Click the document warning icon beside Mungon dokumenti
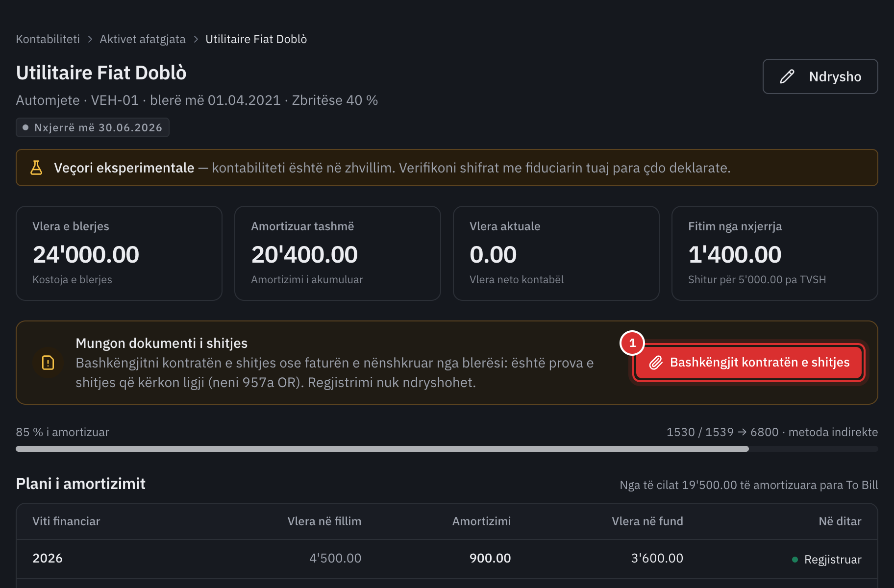Screen dimensions: 894x588 48,363
